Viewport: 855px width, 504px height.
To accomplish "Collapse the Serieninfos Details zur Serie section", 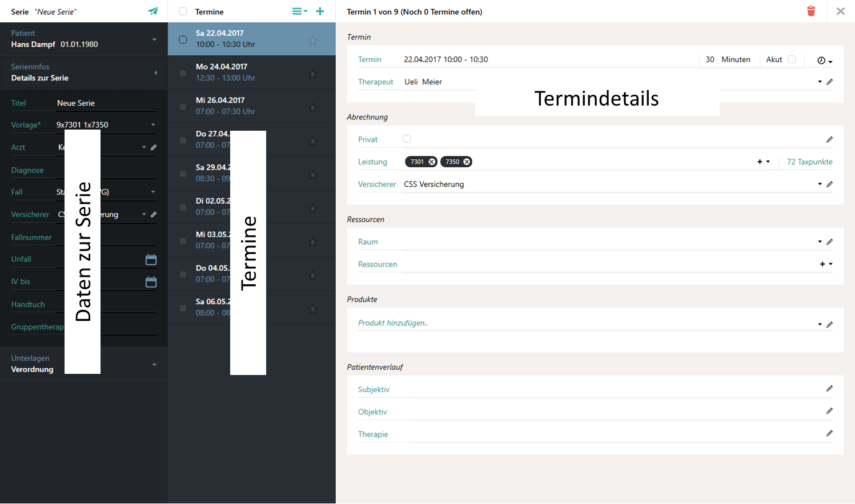I will point(155,72).
